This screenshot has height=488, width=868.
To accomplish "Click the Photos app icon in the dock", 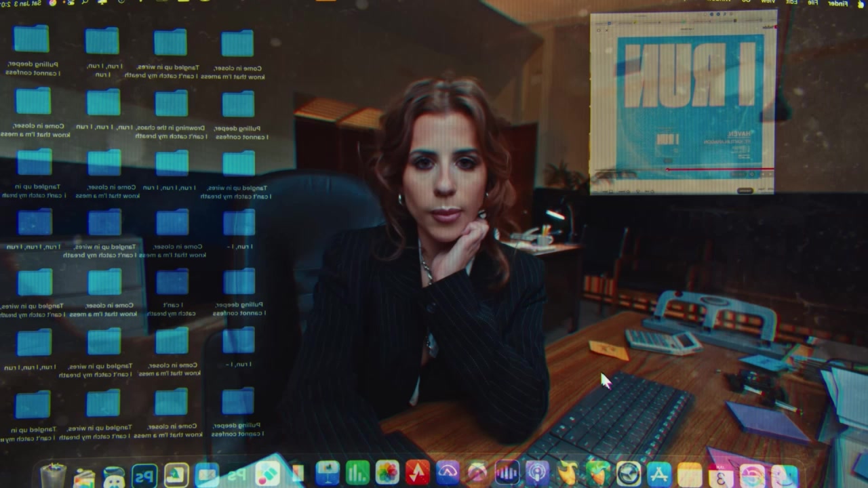I will click(x=387, y=473).
